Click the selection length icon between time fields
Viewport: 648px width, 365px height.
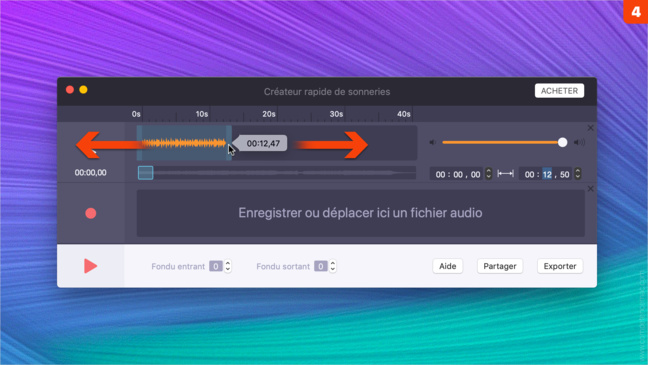(505, 174)
